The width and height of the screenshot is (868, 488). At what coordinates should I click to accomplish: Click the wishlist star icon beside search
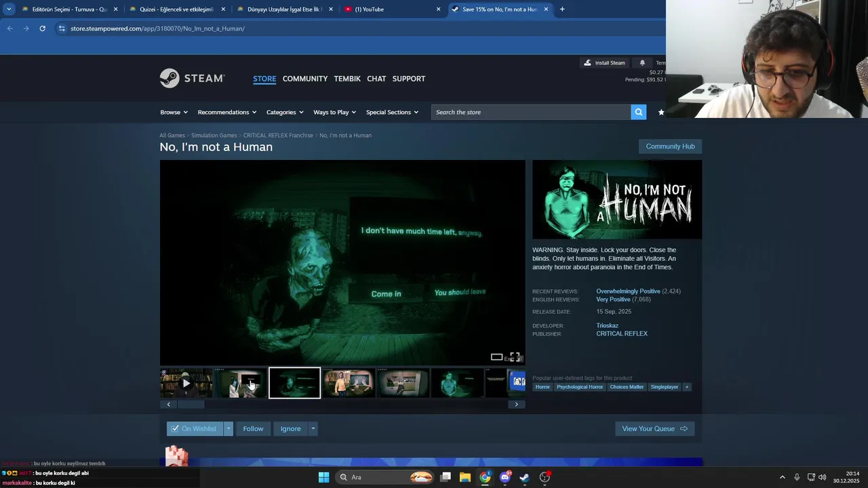pos(661,113)
